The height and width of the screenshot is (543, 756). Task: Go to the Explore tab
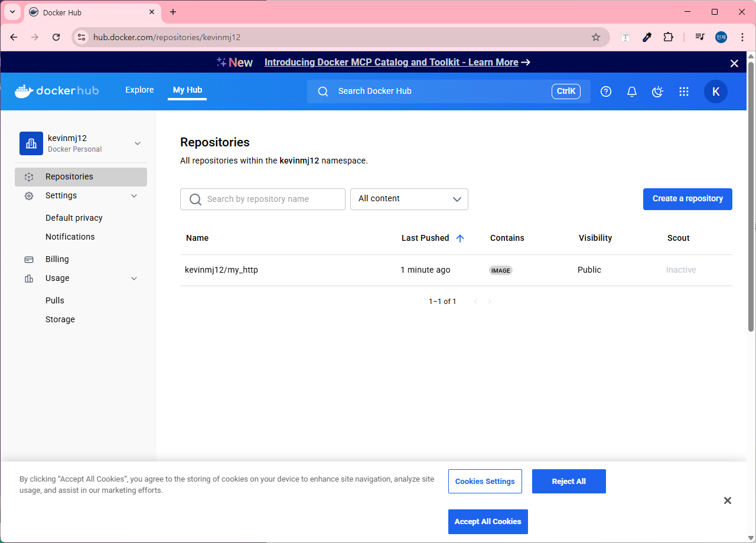coord(139,90)
